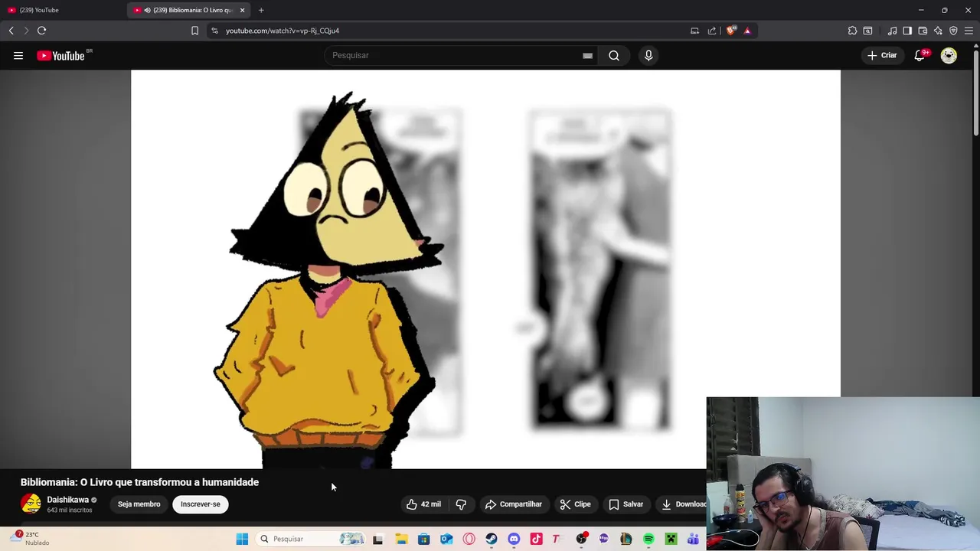Reload the current page
The width and height of the screenshot is (980, 551).
click(41, 31)
